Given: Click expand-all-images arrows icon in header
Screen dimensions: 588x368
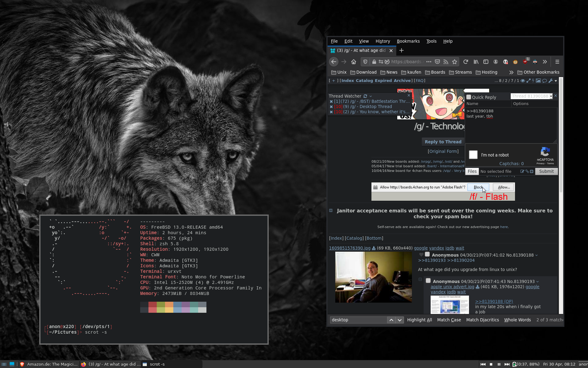Looking at the screenshot, I should point(528,81).
